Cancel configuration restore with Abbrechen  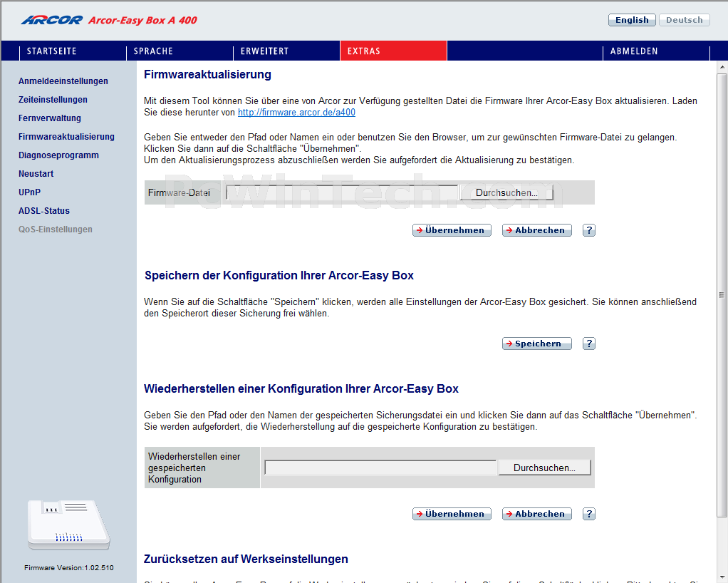[x=536, y=514]
